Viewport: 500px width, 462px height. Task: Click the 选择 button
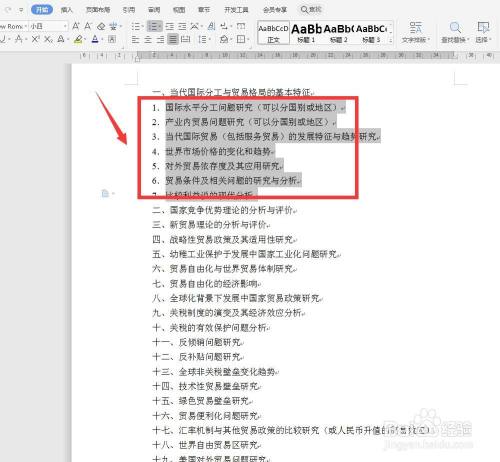(483, 33)
